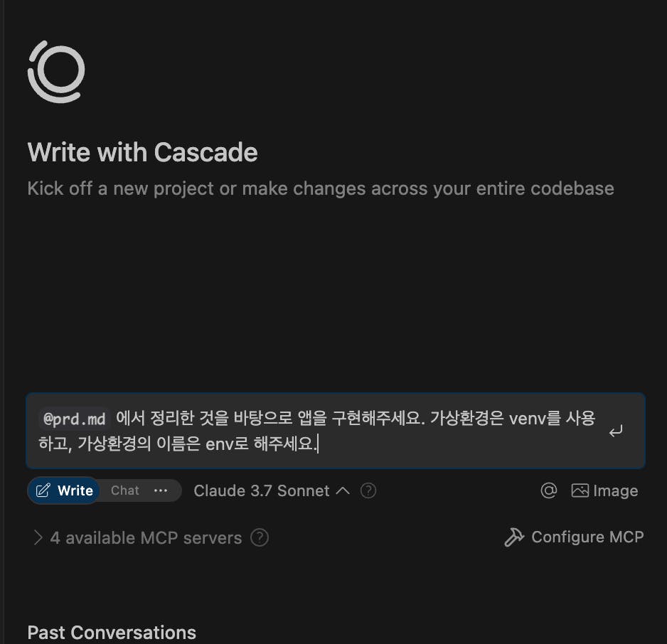
Task: Click the @ mention icon
Action: pyautogui.click(x=548, y=490)
